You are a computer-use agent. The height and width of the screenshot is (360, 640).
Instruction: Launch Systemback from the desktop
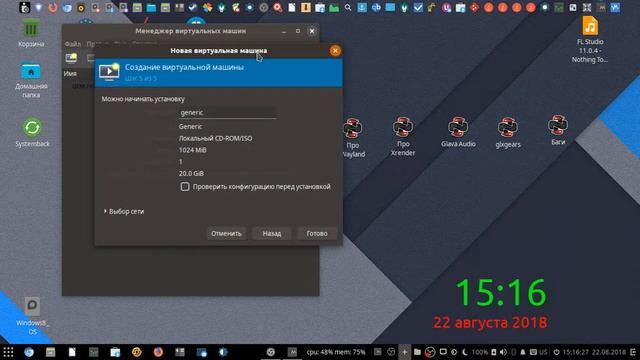32,133
